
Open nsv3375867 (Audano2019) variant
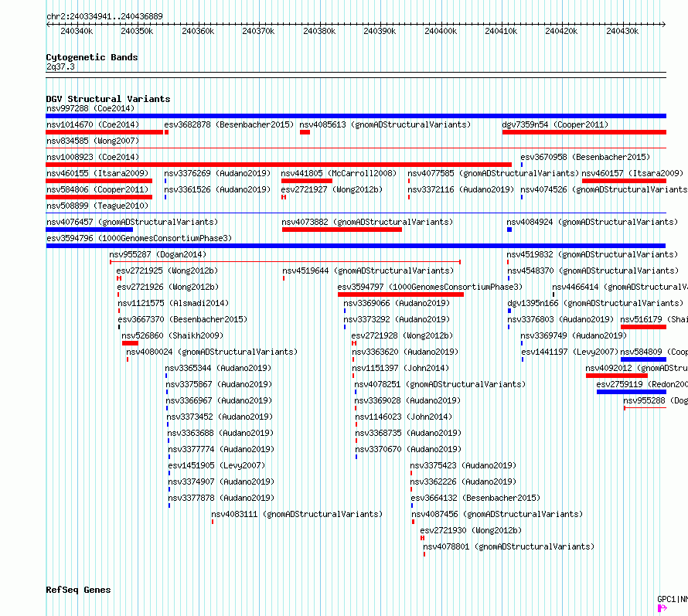tap(219, 384)
